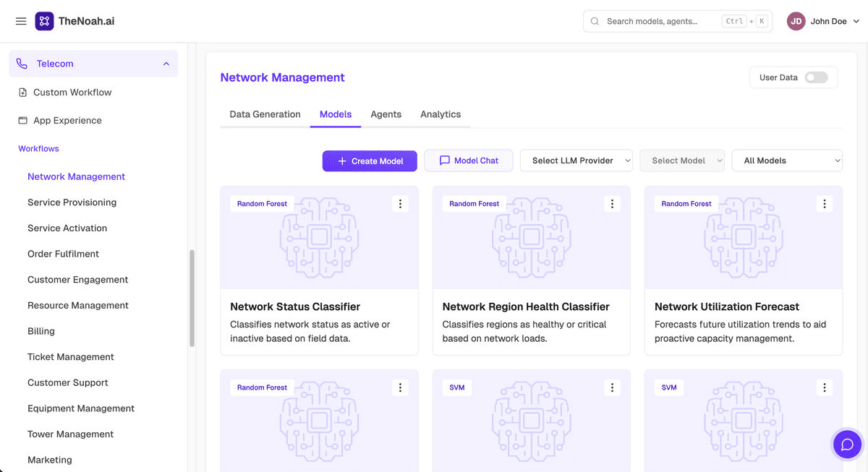Toggle the User Data switch
Viewport: 868px width, 472px height.
click(817, 77)
